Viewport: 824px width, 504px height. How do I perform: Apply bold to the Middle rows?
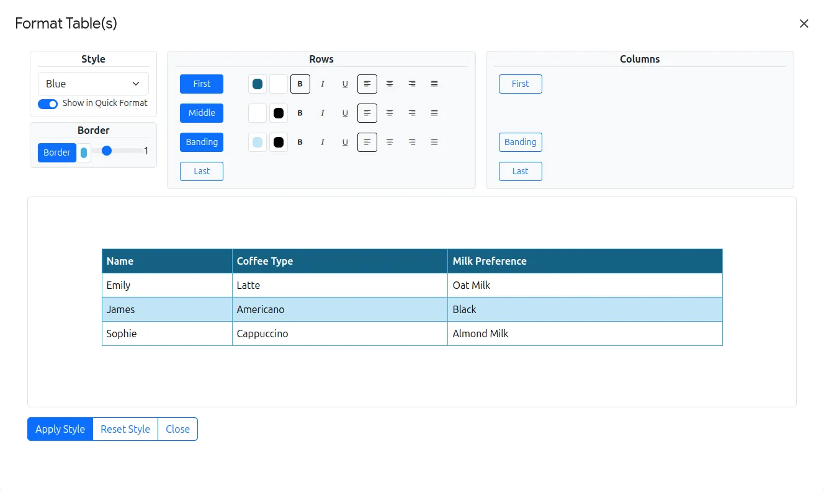tap(300, 113)
